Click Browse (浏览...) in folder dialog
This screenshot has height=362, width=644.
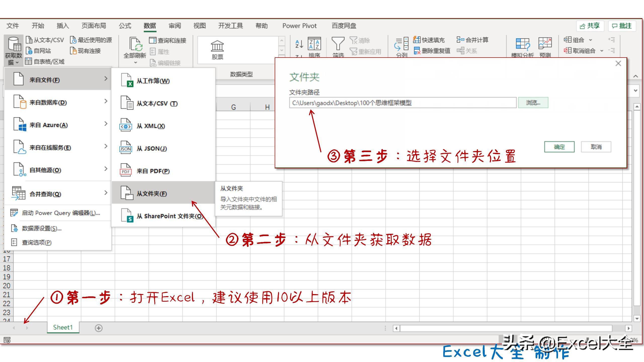point(533,103)
